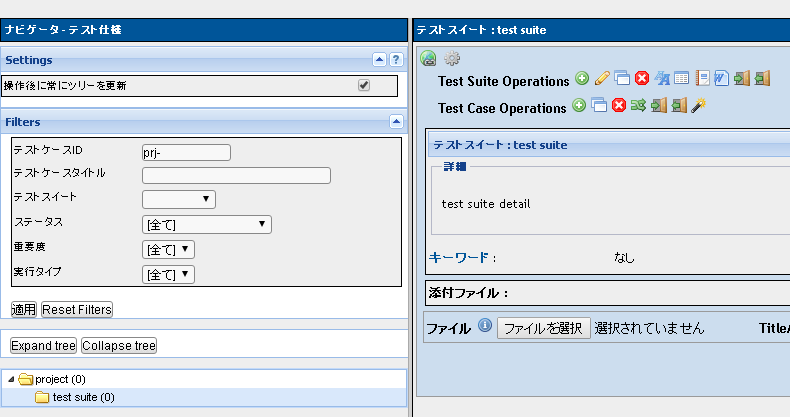The width and height of the screenshot is (790, 417).
Task: Focus the テストケースタイトル input field
Action: [236, 175]
